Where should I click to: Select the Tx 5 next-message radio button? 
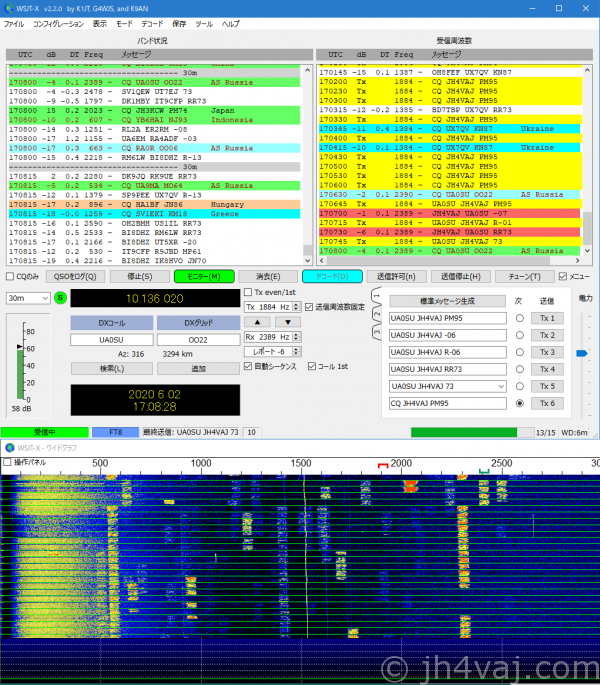click(519, 386)
